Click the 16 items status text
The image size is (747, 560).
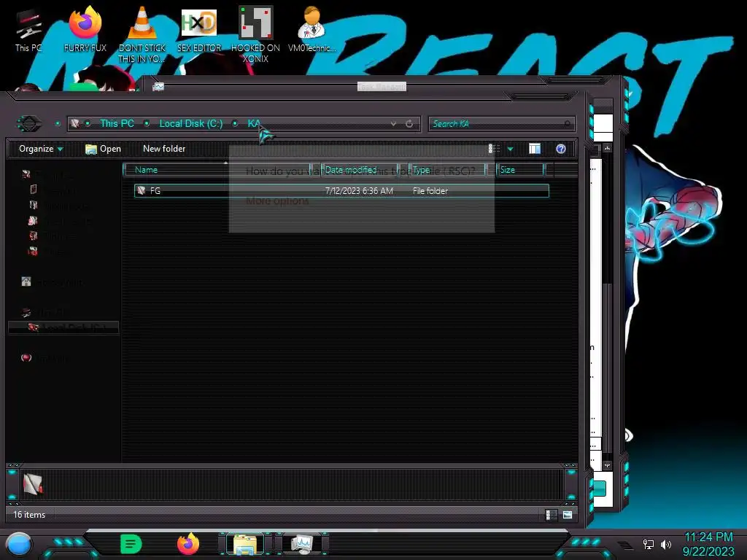pos(29,515)
